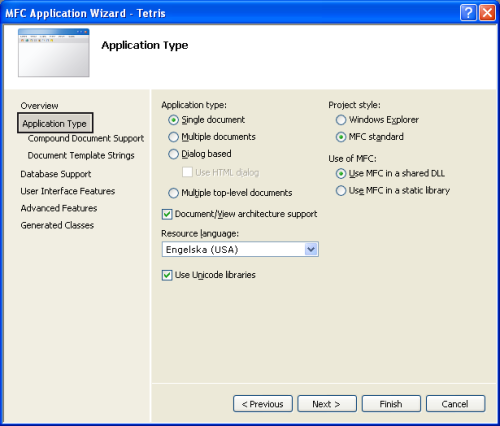This screenshot has width=500, height=426.
Task: Click the Next > button
Action: [327, 404]
